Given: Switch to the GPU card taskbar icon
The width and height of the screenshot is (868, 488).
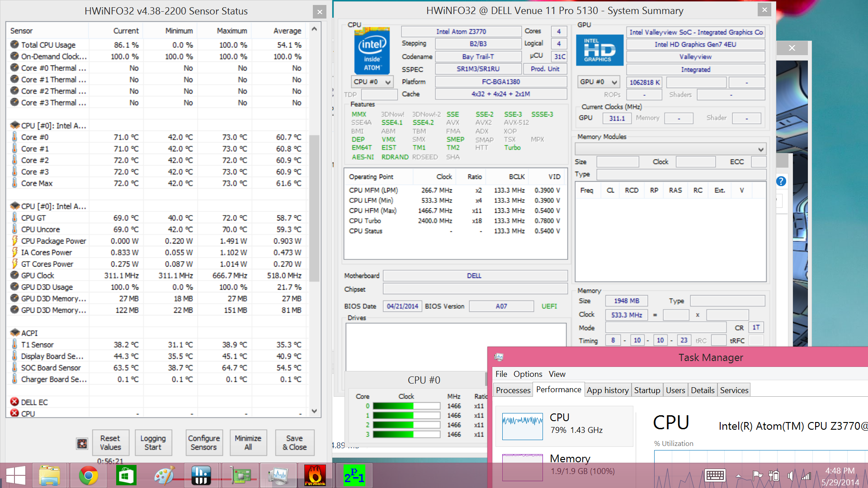Looking at the screenshot, I should pos(241,476).
